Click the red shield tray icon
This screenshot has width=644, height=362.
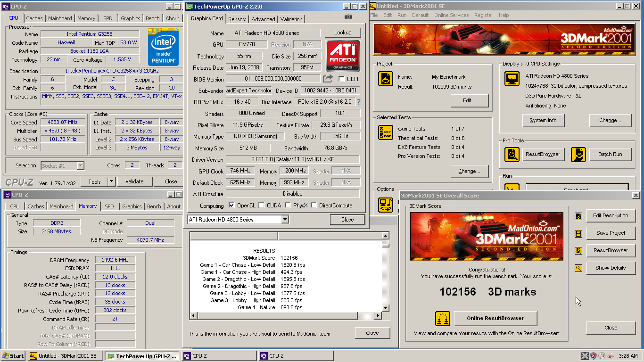click(594, 356)
